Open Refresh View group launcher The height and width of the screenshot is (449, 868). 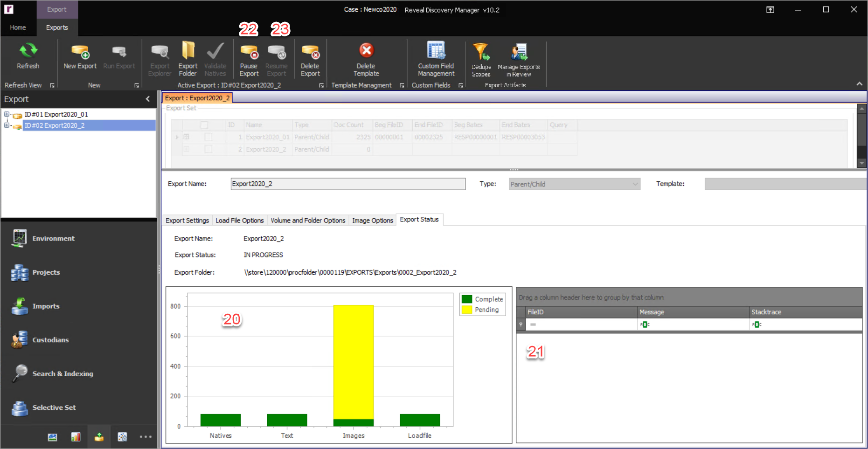click(x=52, y=86)
